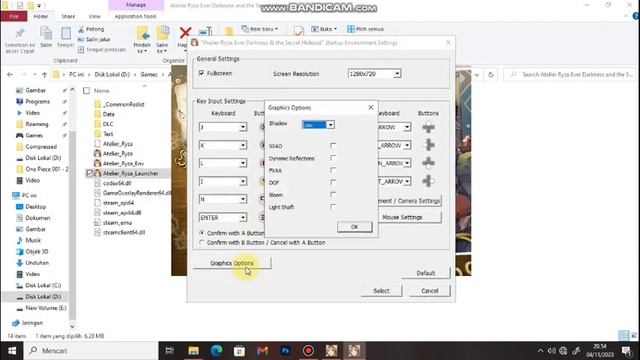640x360 pixels.
Task: Open the keyboard N key dropdown
Action: 243,199
